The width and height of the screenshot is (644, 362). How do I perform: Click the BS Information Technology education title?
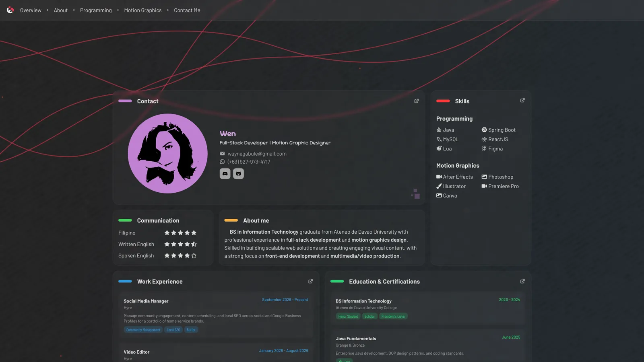click(363, 301)
